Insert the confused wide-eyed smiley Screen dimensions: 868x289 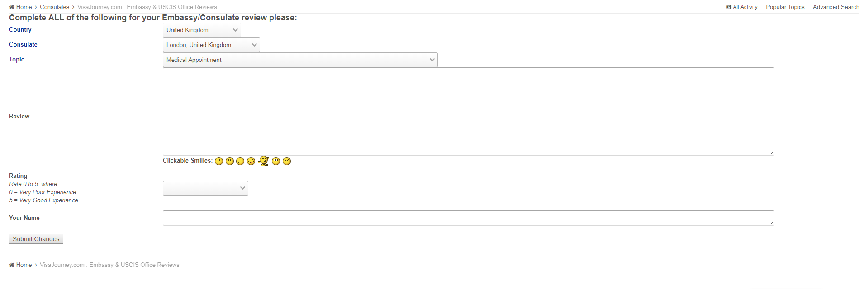[276, 161]
